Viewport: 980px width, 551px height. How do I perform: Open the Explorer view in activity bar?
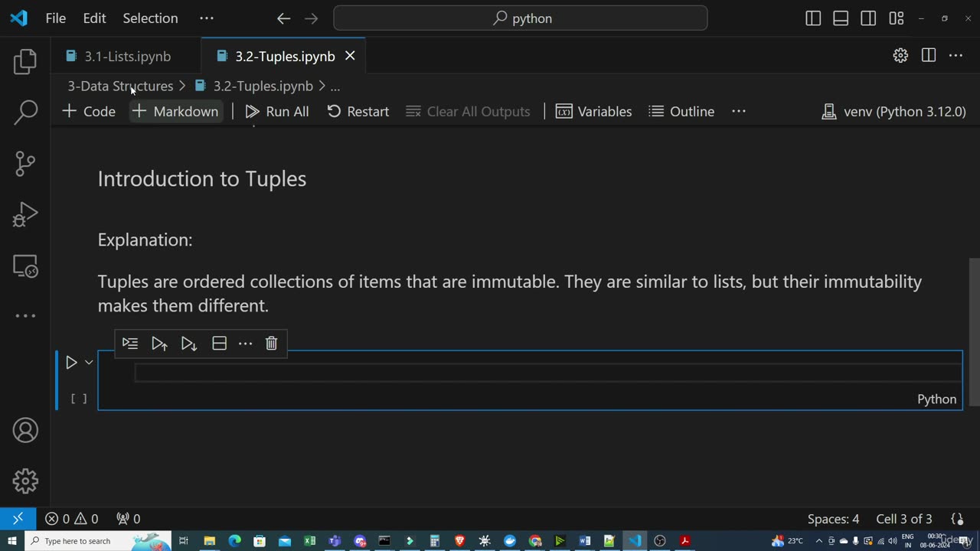25,61
